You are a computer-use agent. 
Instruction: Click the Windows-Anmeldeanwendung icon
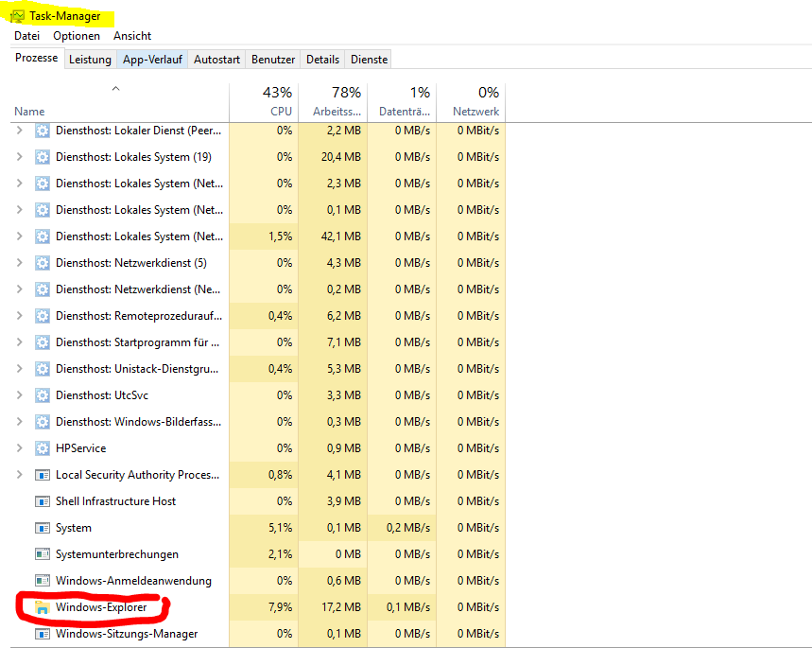[42, 581]
